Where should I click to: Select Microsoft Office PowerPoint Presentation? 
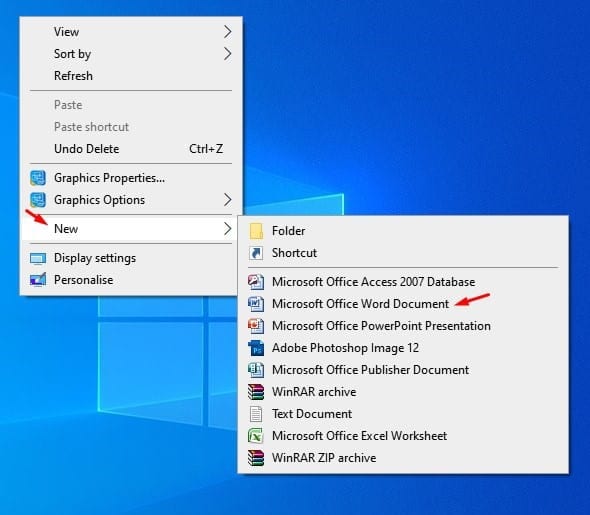point(403,326)
